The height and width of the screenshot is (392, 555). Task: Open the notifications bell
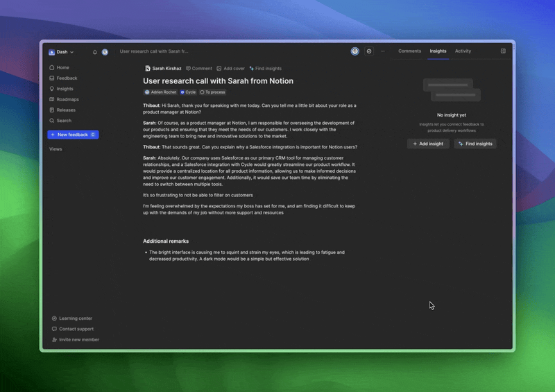[95, 52]
